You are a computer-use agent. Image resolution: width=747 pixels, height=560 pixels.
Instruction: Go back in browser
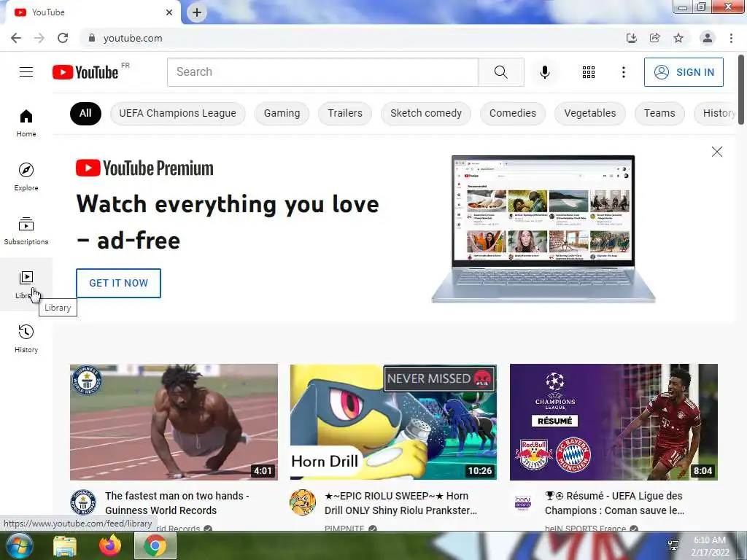pyautogui.click(x=16, y=38)
